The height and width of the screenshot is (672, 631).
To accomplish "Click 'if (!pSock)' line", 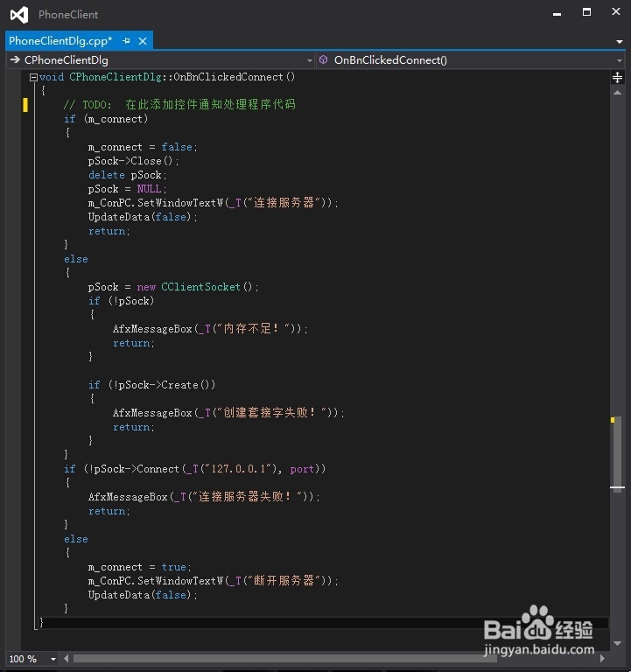I will pyautogui.click(x=121, y=301).
